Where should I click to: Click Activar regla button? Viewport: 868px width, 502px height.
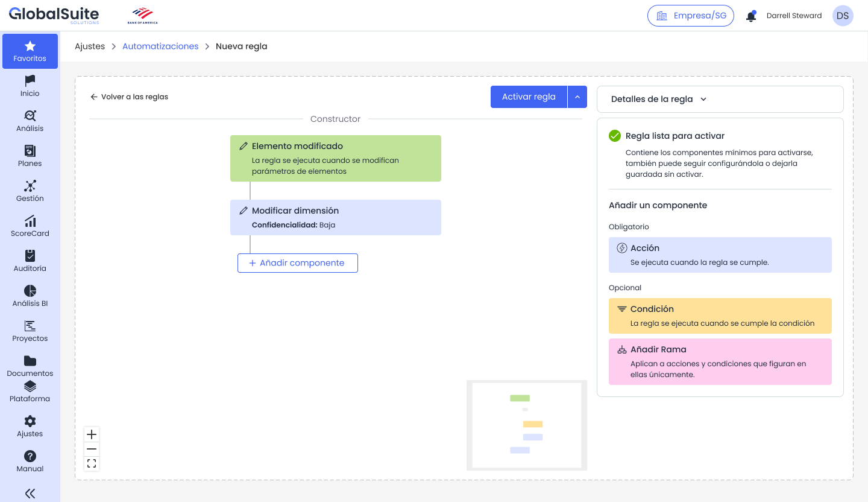click(x=529, y=97)
